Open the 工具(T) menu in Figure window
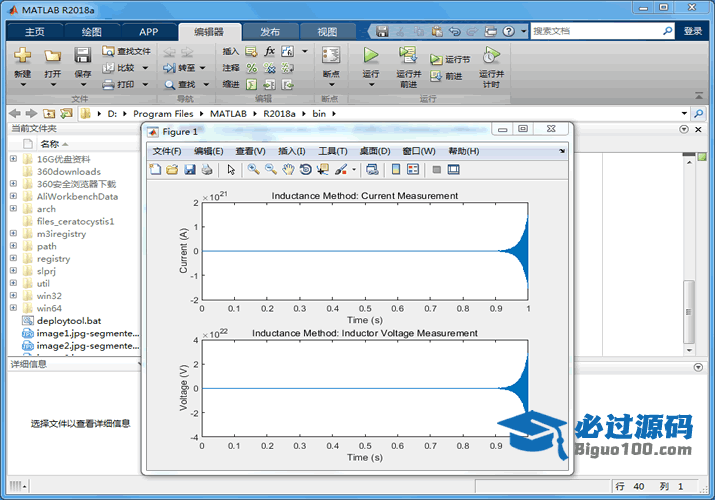This screenshot has height=500, width=715. [332, 151]
